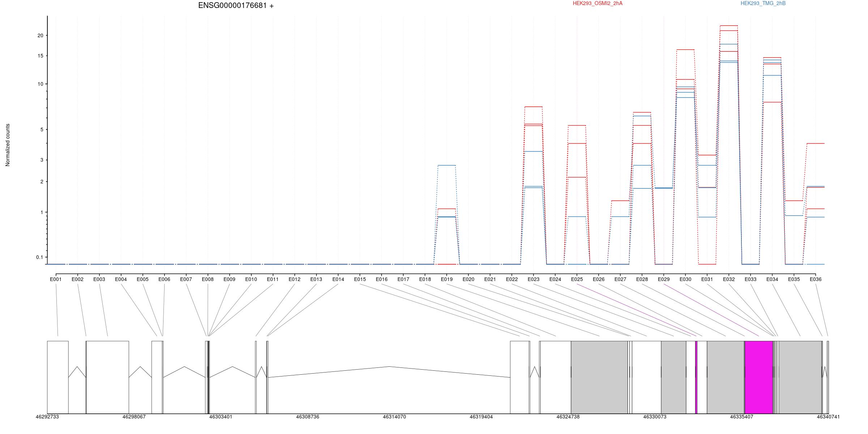
Task: Click exon label E018
Action: [425, 279]
